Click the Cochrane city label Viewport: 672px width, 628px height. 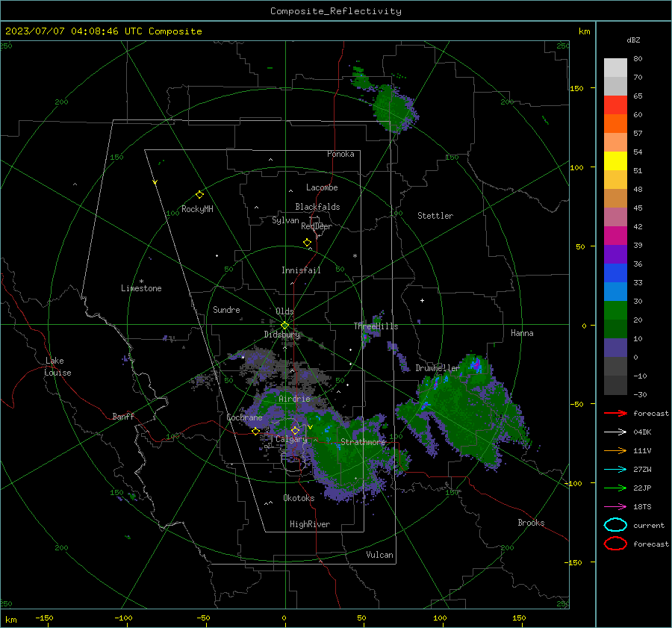(x=244, y=417)
